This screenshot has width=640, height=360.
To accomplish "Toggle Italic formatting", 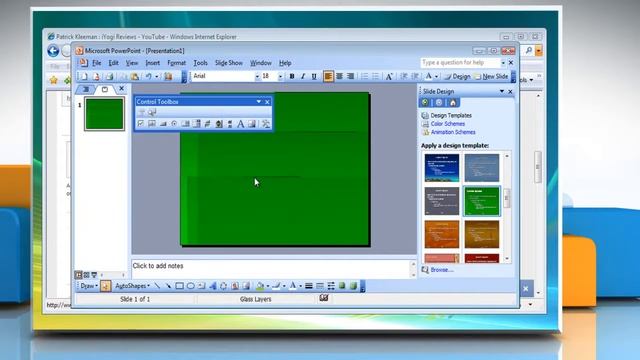I will (303, 76).
